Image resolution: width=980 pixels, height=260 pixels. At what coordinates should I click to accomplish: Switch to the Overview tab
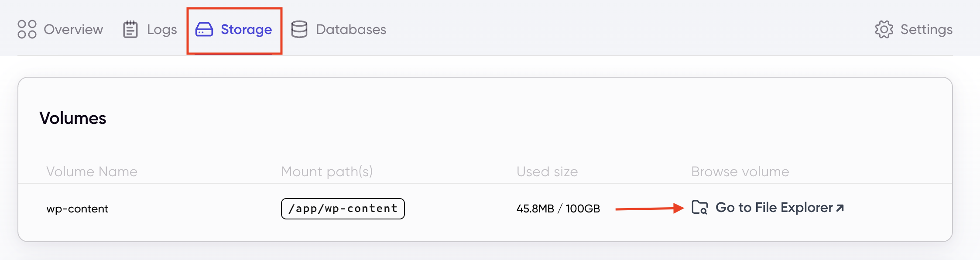click(x=73, y=29)
